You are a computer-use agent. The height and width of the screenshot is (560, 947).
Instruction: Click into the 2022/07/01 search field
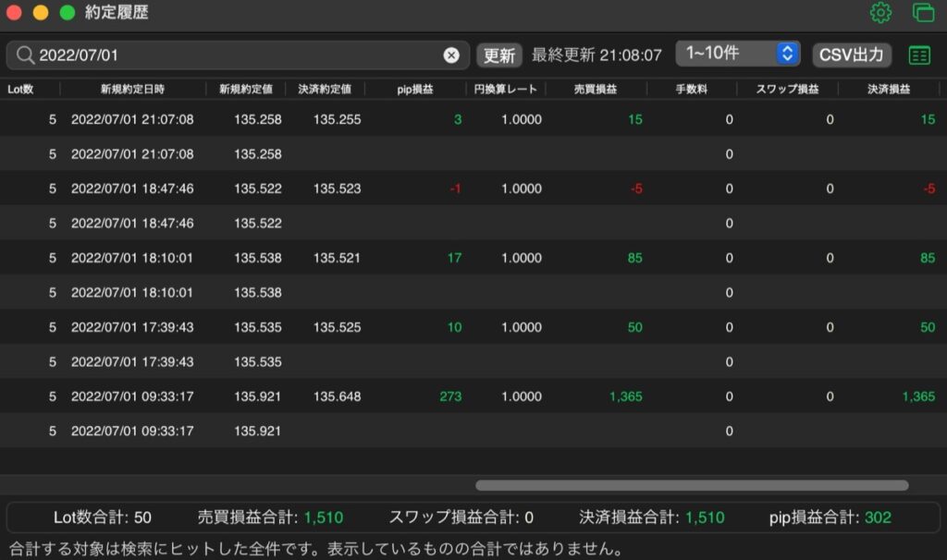point(238,55)
